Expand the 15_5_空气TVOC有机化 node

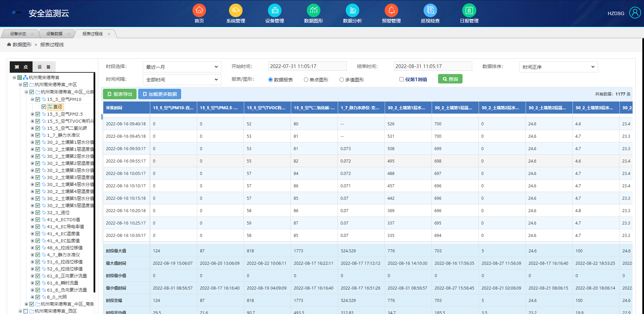(33, 121)
